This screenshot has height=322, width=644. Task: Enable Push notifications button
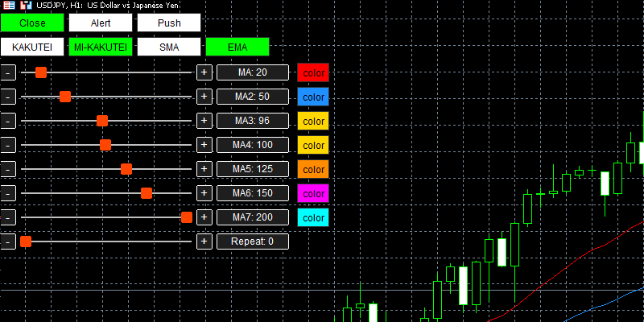(169, 23)
